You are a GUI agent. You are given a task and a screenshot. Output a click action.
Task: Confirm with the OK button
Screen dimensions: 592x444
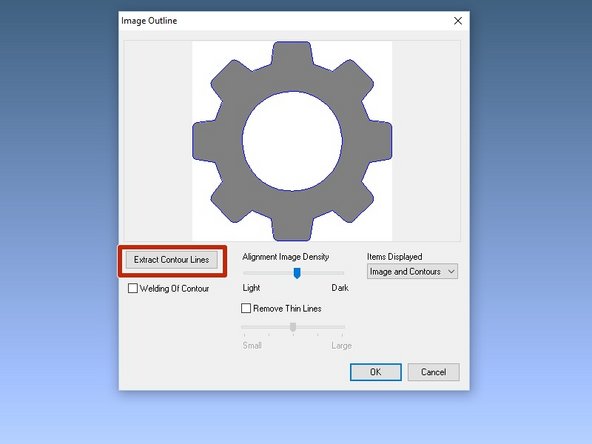[376, 372]
